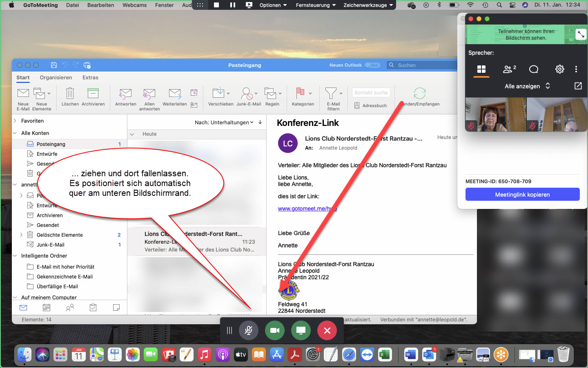
Task: Click Allen antworten icon
Action: point(149,94)
